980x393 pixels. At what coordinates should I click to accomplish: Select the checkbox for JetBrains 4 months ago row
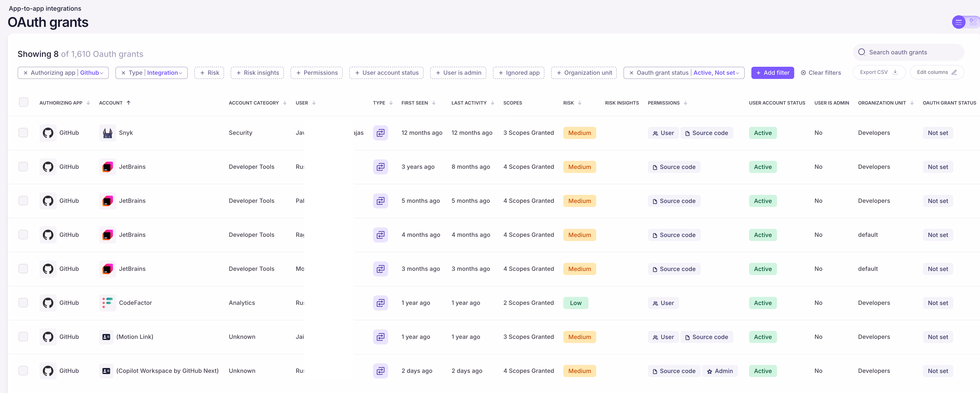pos(23,234)
